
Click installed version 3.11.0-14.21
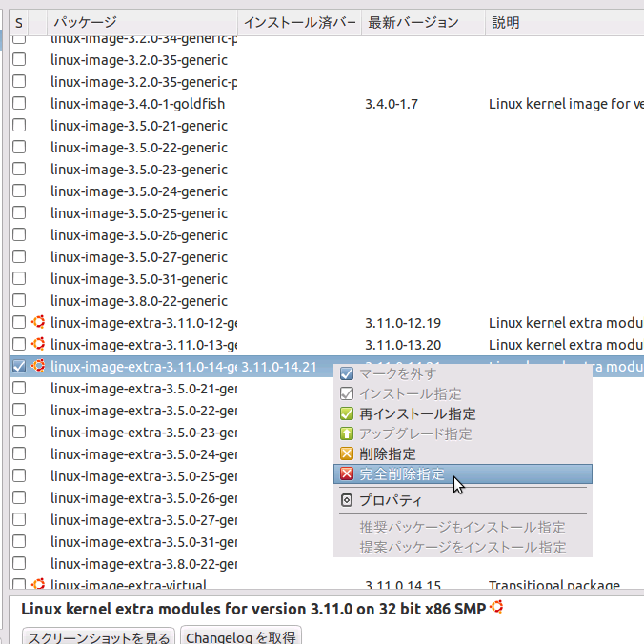point(279,367)
